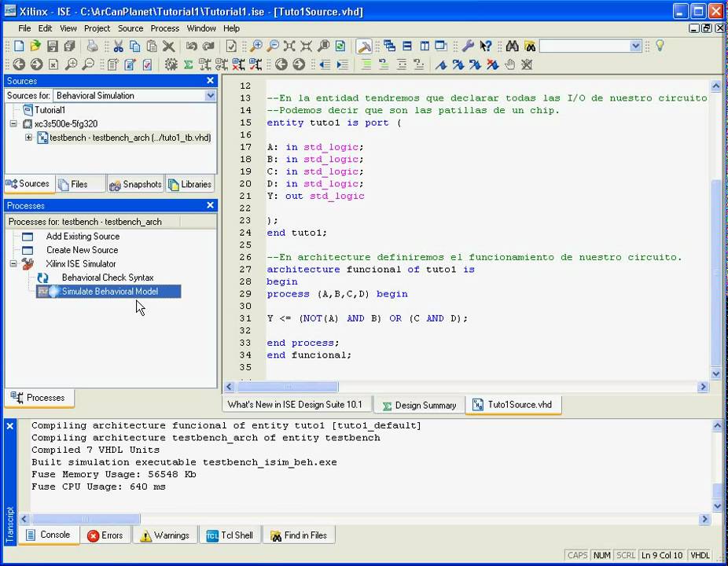Click the Print icon

tap(93, 46)
